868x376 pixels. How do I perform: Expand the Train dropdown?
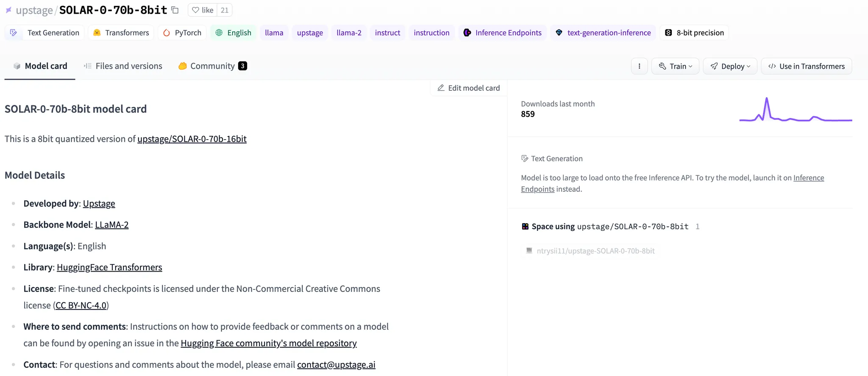click(x=675, y=66)
